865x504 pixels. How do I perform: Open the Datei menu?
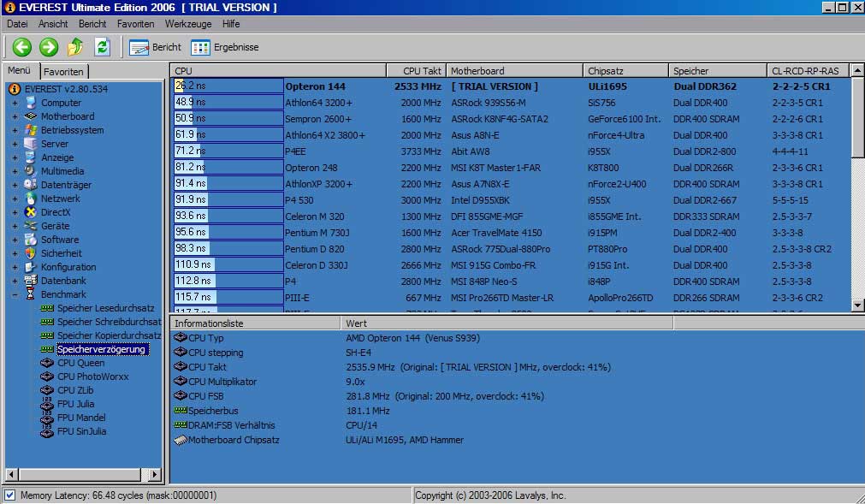click(x=17, y=24)
